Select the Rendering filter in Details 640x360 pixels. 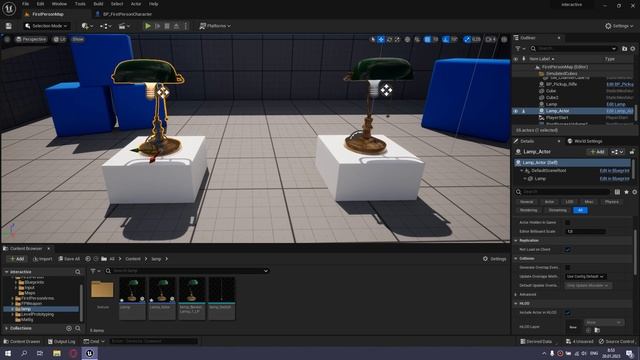[529, 210]
